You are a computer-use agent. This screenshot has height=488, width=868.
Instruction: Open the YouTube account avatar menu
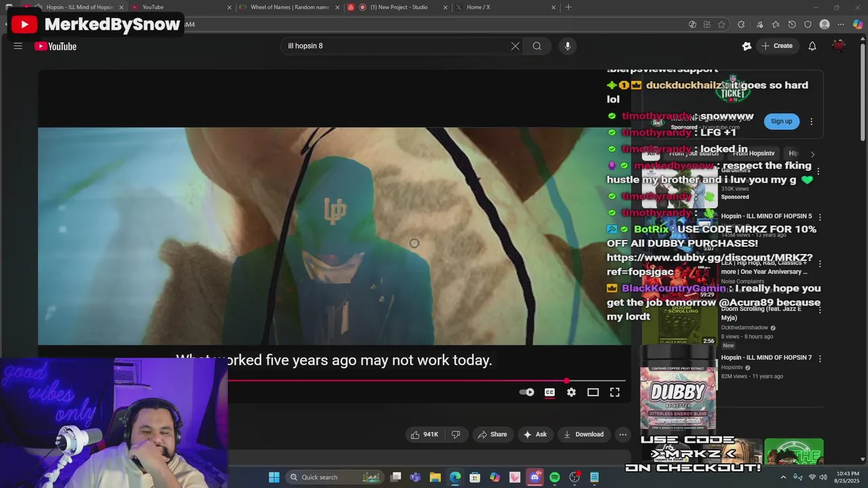[x=839, y=46]
